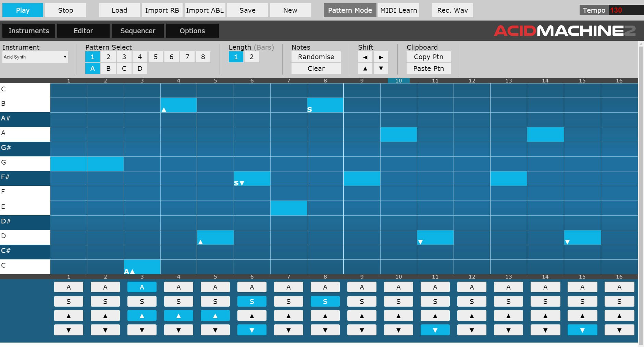
Task: Open the Options tab
Action: tap(192, 31)
